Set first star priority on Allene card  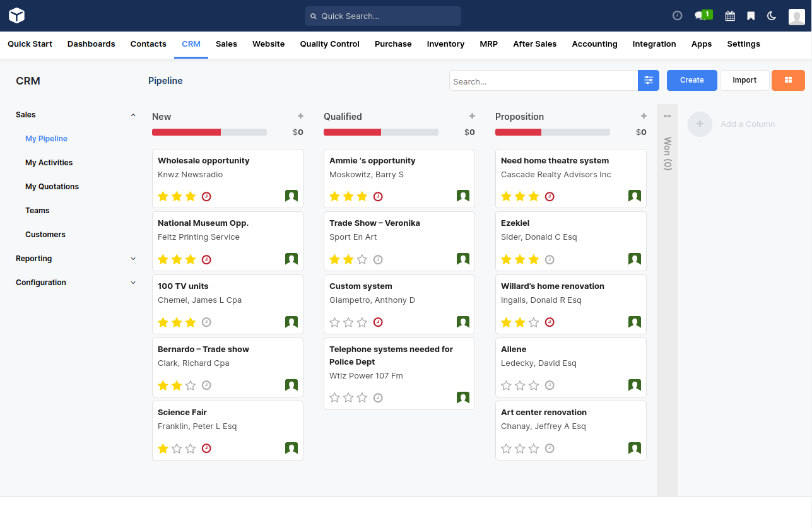pos(506,385)
